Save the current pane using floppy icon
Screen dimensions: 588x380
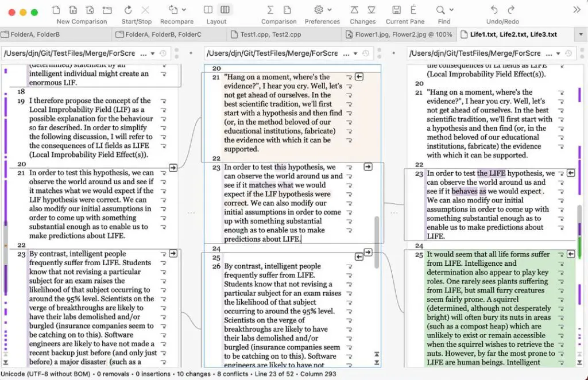[x=397, y=10]
